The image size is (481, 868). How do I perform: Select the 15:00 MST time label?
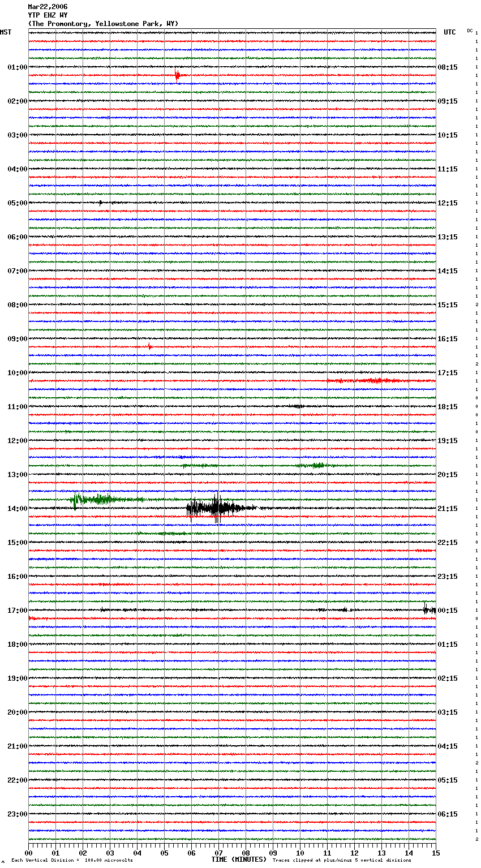pyautogui.click(x=18, y=543)
